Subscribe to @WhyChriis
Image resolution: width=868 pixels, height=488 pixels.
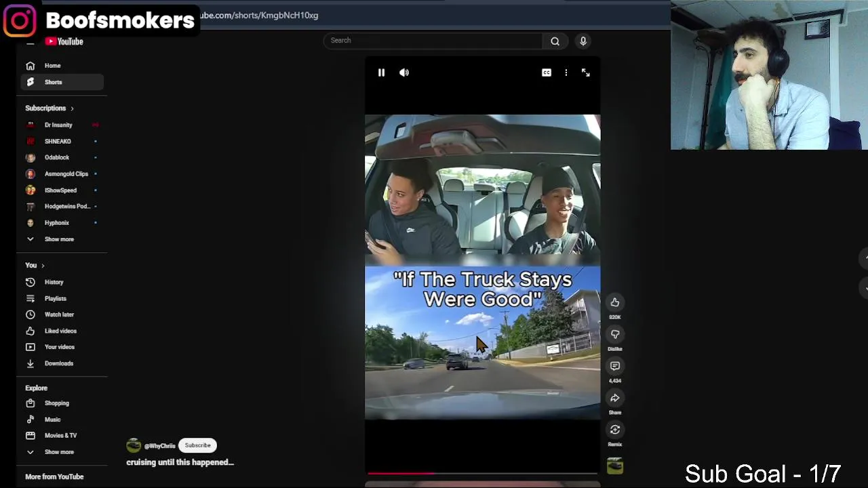point(197,445)
